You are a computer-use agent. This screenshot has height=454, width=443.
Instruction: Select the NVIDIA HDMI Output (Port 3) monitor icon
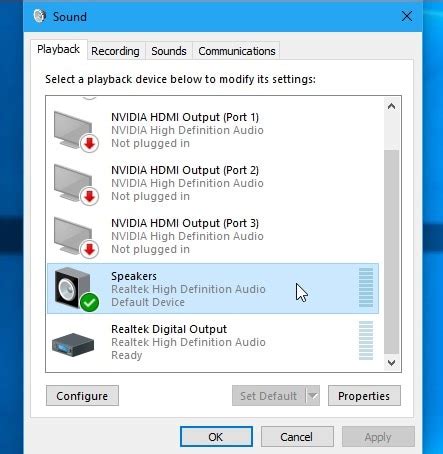[76, 237]
